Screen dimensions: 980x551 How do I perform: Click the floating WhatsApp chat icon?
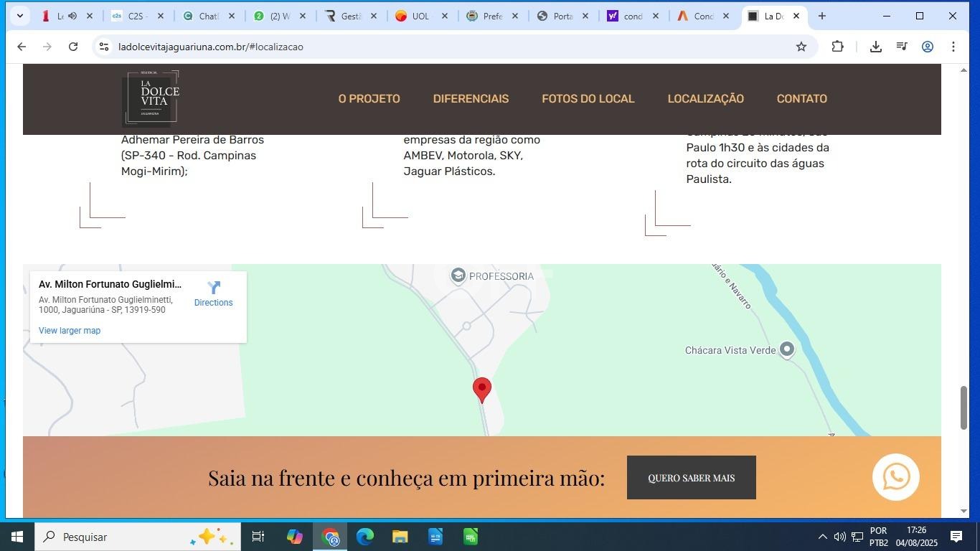(x=895, y=477)
